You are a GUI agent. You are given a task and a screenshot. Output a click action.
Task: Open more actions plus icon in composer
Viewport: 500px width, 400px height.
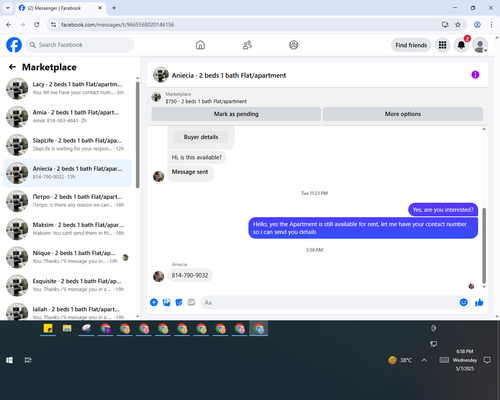tap(154, 302)
